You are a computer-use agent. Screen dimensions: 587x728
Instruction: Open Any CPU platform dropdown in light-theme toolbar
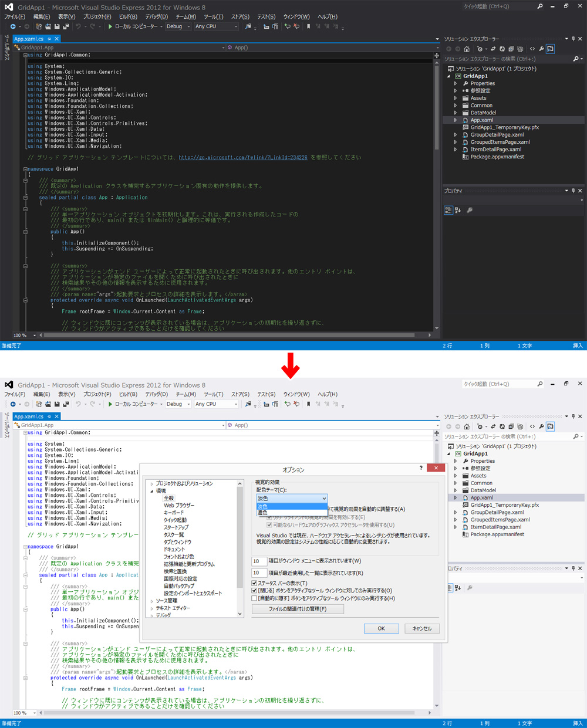pos(216,404)
